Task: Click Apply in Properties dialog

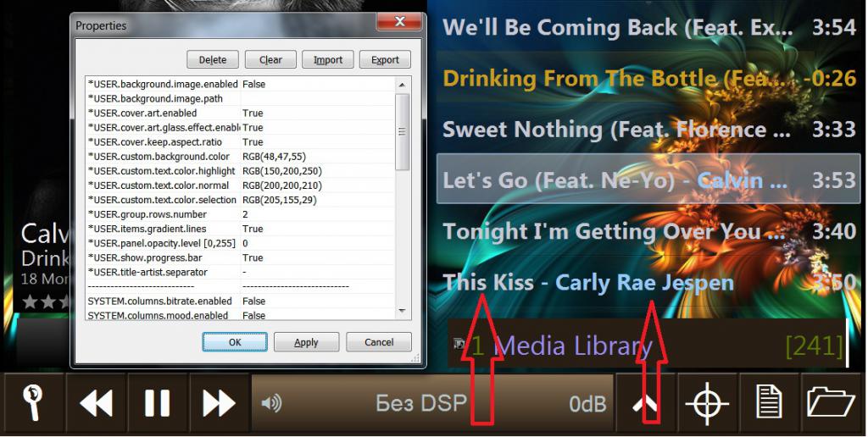Action: pos(306,342)
